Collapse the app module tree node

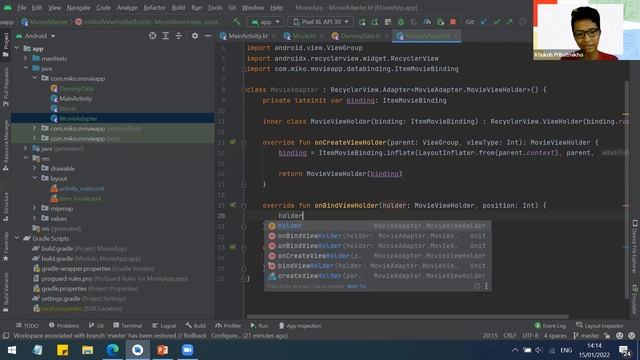tap(17, 48)
